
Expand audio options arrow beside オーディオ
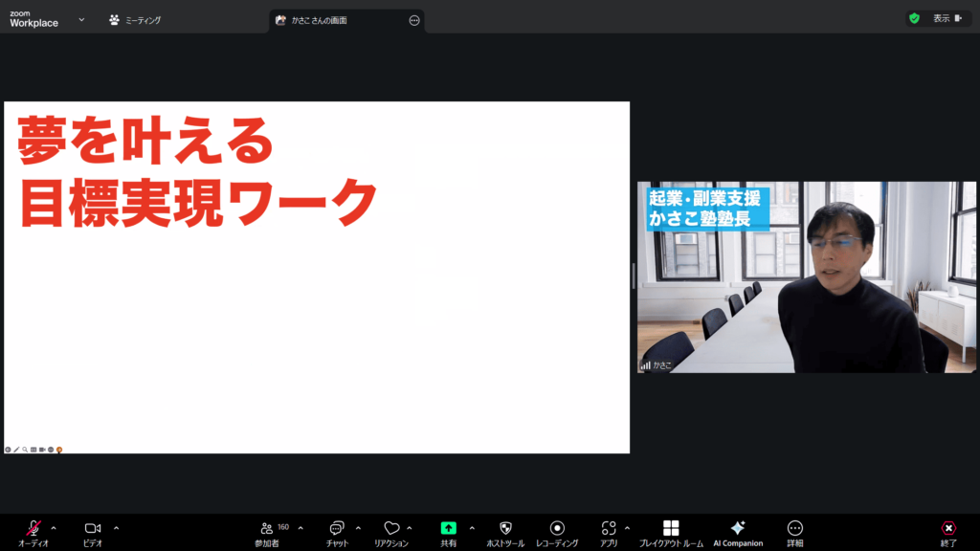click(54, 528)
